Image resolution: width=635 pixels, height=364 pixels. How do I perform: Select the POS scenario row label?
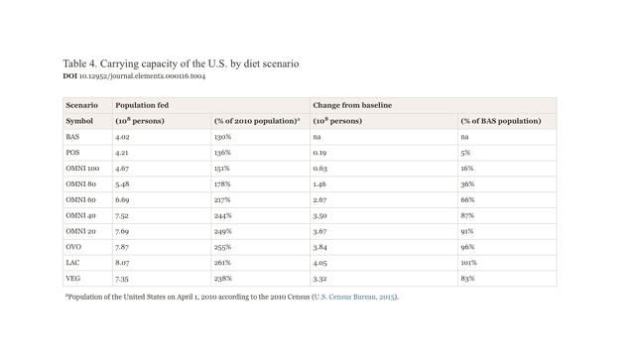tap(72, 153)
